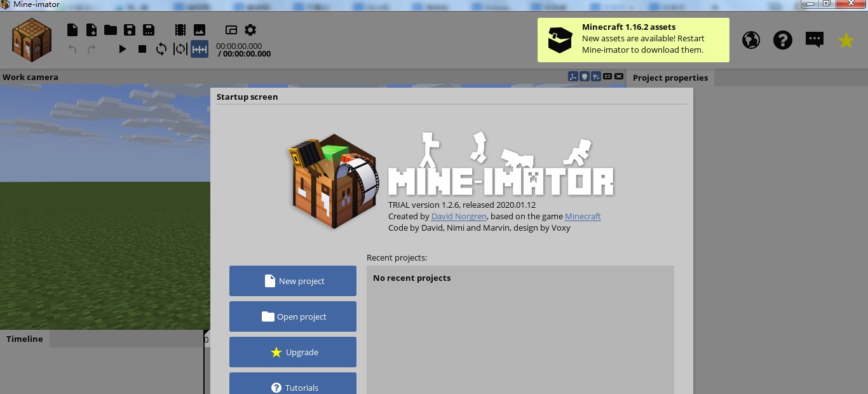This screenshot has width=868, height=394.
Task: Click the current time 00:00:00.000 display
Action: pyautogui.click(x=239, y=46)
